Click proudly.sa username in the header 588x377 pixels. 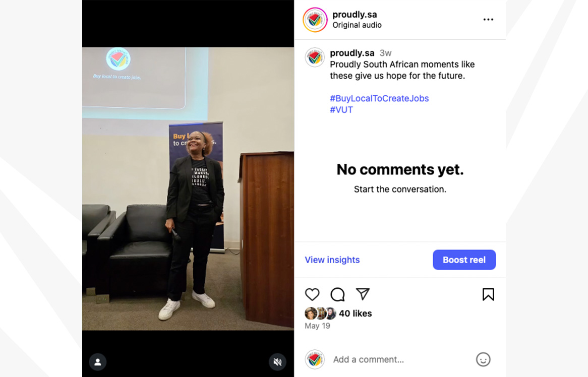(x=355, y=15)
